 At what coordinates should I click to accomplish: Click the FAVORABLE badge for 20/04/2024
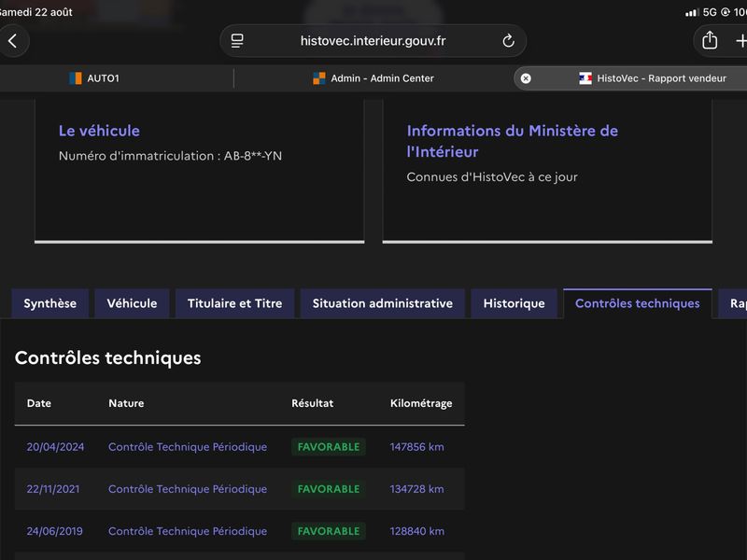pyautogui.click(x=329, y=447)
